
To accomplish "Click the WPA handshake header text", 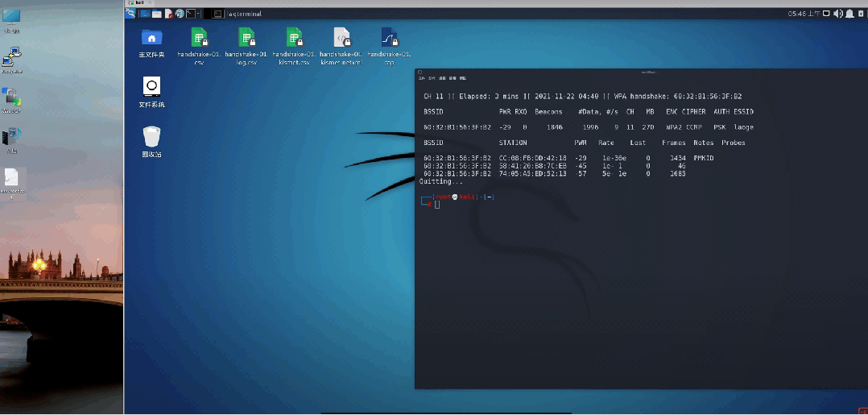I will (678, 96).
